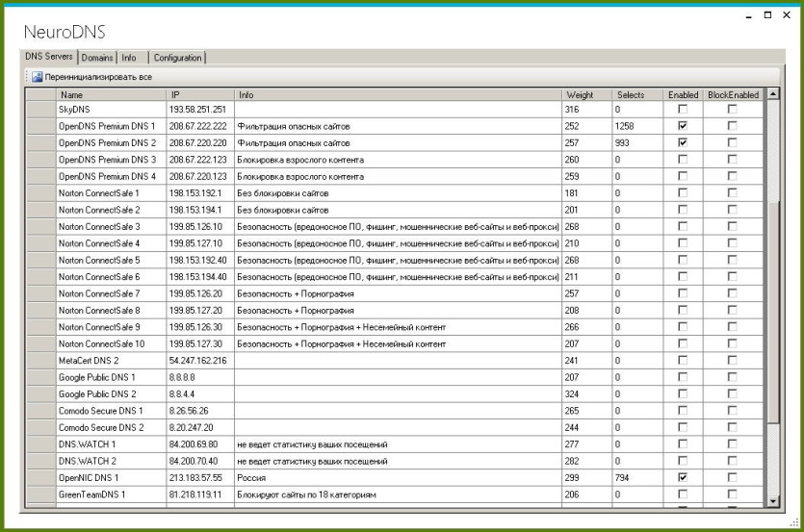804x532 pixels.
Task: Check BlockEnabled for SkyDNS
Action: (732, 109)
